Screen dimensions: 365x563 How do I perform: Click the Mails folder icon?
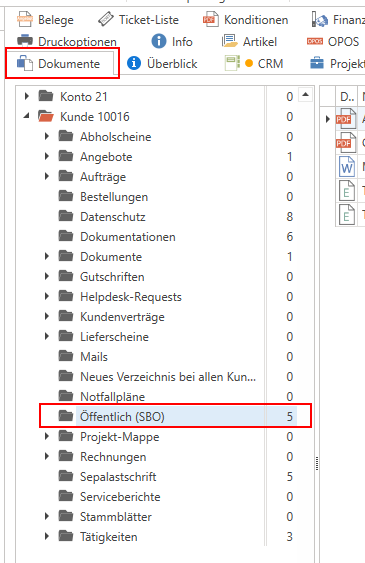[66, 356]
